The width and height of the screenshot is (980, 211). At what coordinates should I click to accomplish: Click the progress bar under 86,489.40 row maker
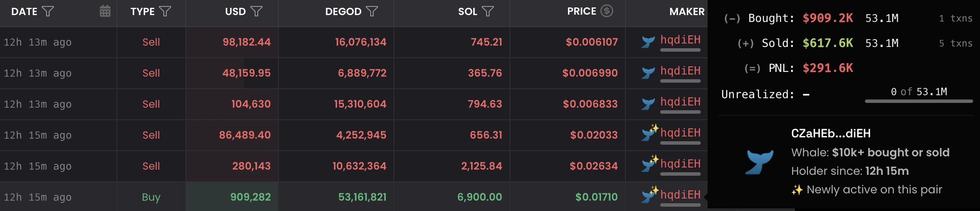[680, 143]
